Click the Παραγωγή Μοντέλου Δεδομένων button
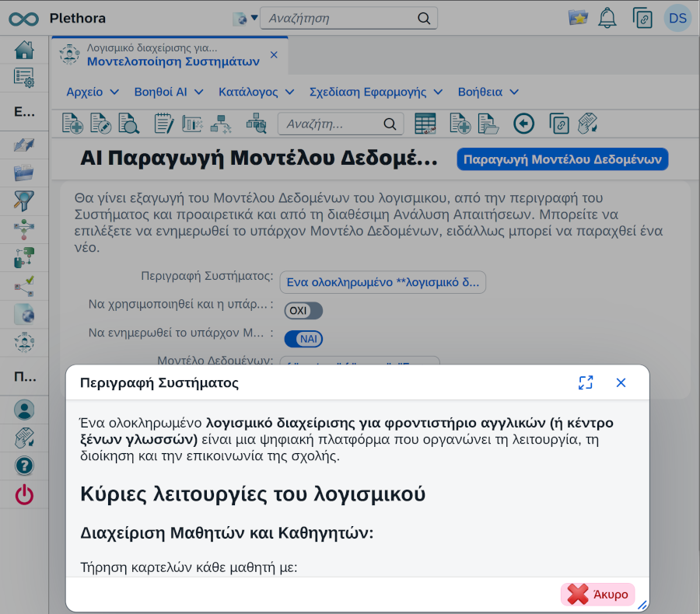The width and height of the screenshot is (700, 614). (562, 159)
